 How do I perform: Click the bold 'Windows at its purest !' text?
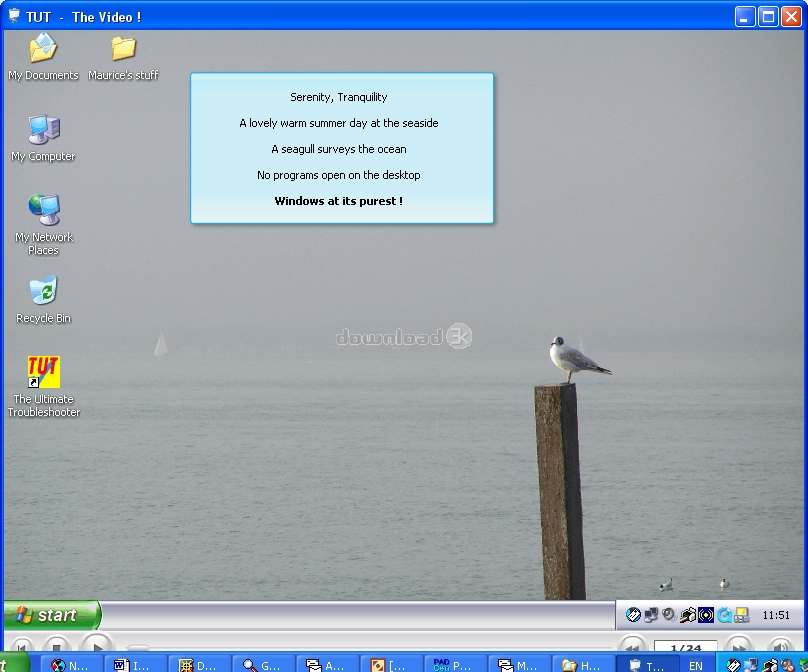(x=339, y=201)
